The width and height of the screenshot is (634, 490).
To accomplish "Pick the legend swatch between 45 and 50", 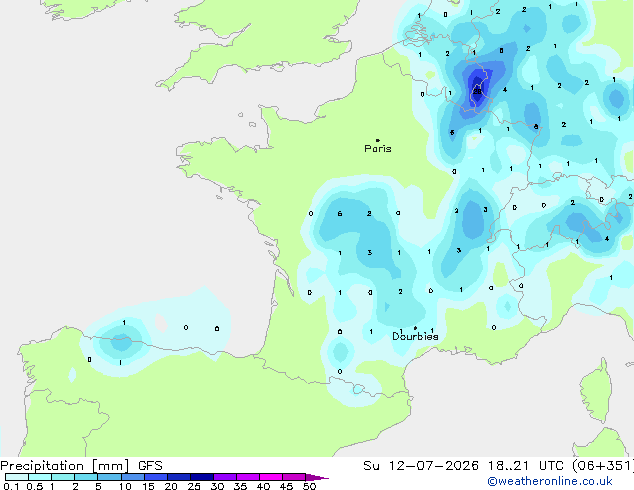I will click(294, 477).
